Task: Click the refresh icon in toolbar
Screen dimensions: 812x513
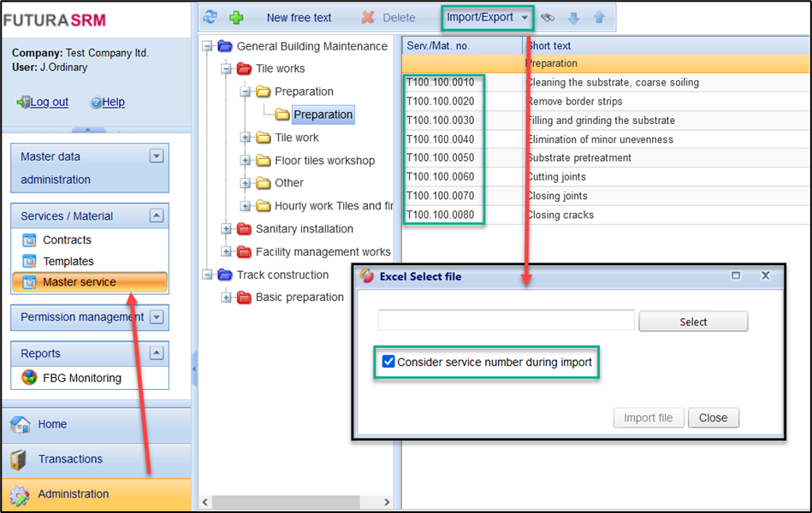Action: pyautogui.click(x=210, y=17)
